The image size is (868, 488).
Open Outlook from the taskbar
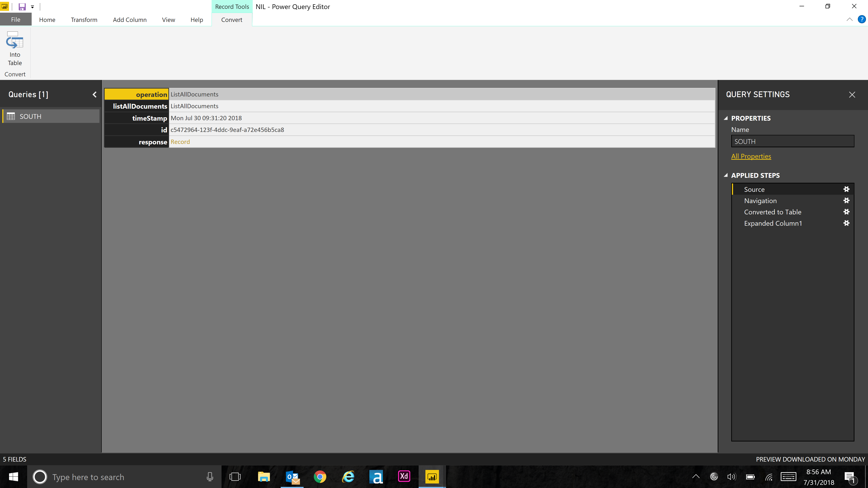pyautogui.click(x=292, y=476)
